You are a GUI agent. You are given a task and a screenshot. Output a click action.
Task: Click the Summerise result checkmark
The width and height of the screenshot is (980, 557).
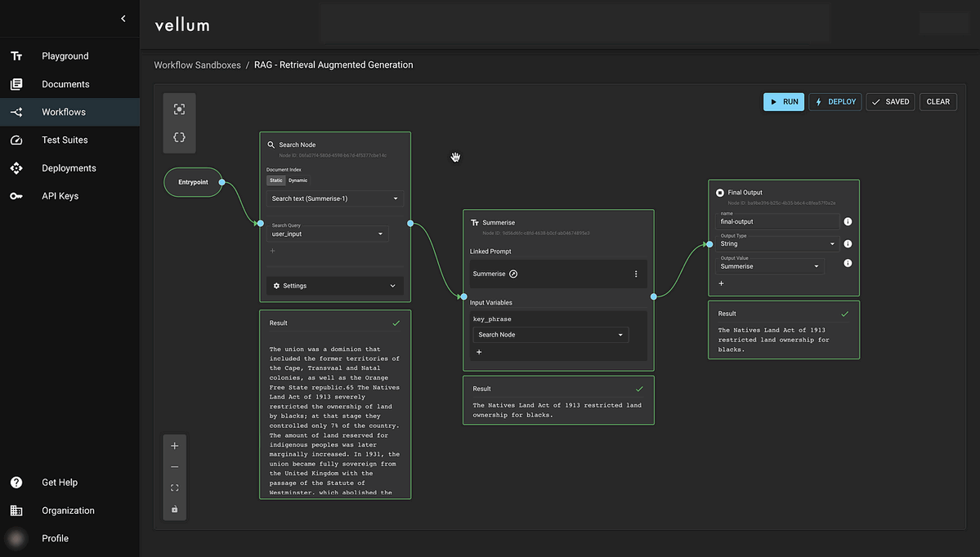tap(639, 389)
